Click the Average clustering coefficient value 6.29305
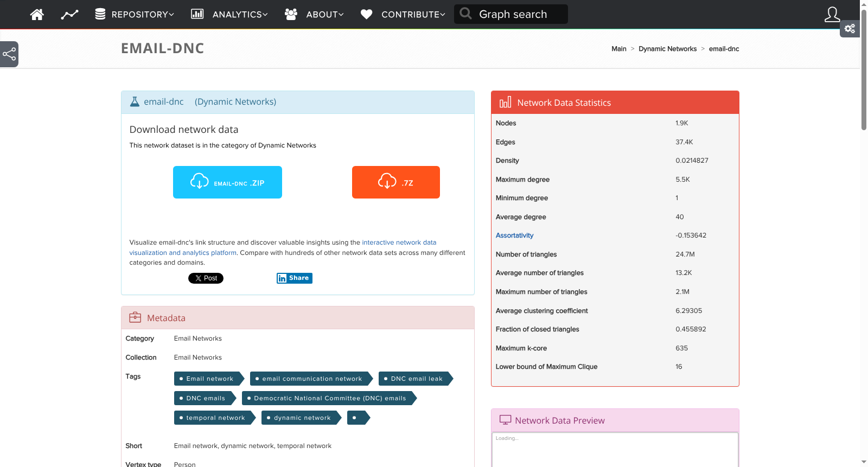This screenshot has width=868, height=467. (x=689, y=311)
